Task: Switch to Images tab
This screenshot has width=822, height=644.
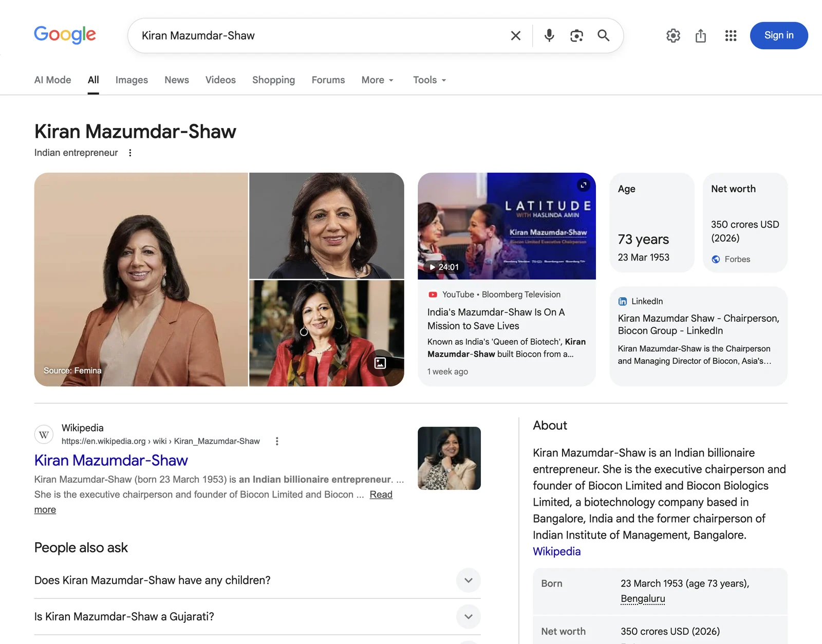Action: tap(132, 80)
